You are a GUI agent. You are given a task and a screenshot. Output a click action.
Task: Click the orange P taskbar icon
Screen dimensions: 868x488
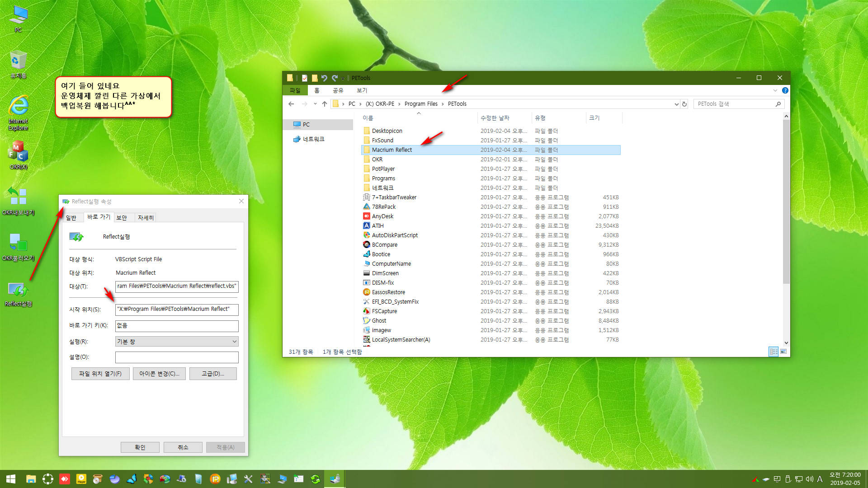[215, 479]
